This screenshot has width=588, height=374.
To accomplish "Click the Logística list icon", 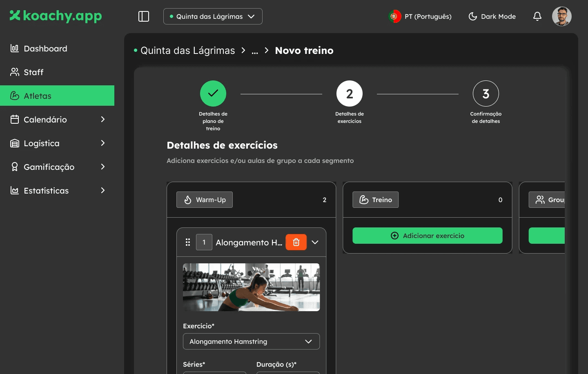I will click(15, 143).
